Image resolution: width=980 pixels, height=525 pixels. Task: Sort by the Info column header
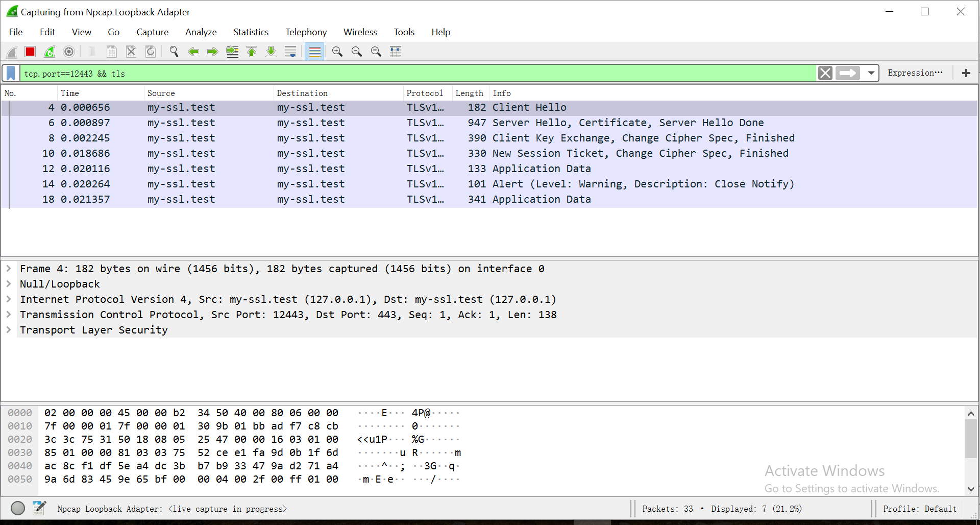coord(733,93)
